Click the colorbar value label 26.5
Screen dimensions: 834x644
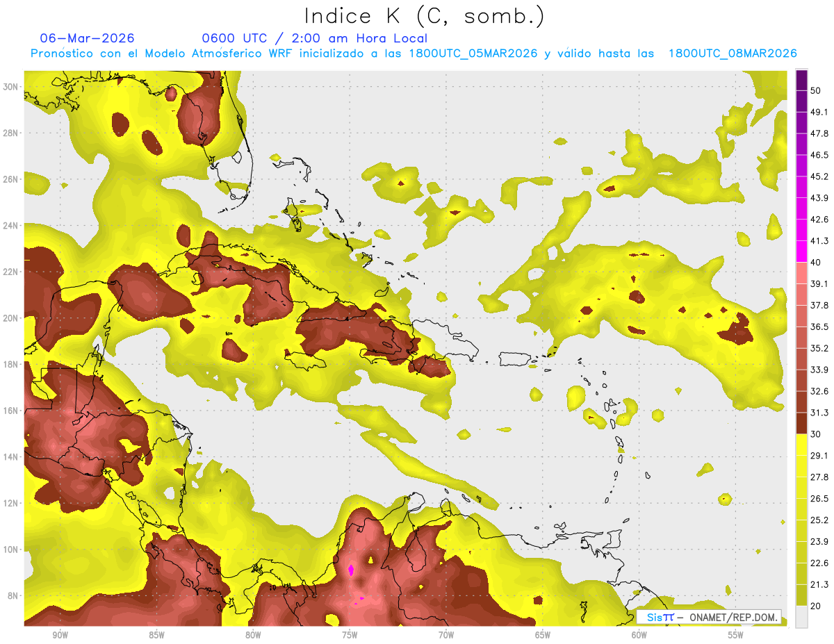(819, 499)
